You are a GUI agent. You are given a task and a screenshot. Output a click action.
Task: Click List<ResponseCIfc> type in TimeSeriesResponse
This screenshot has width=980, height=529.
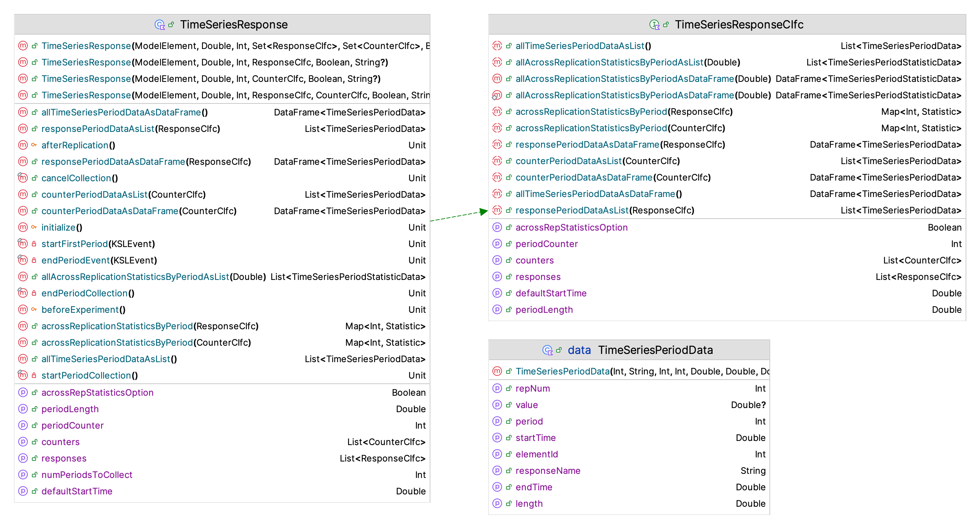(382, 458)
